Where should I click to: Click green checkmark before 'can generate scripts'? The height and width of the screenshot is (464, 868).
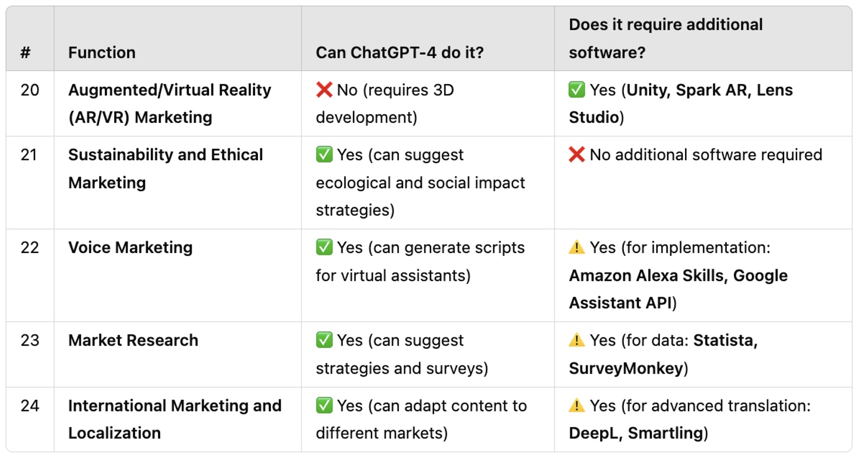pos(324,248)
